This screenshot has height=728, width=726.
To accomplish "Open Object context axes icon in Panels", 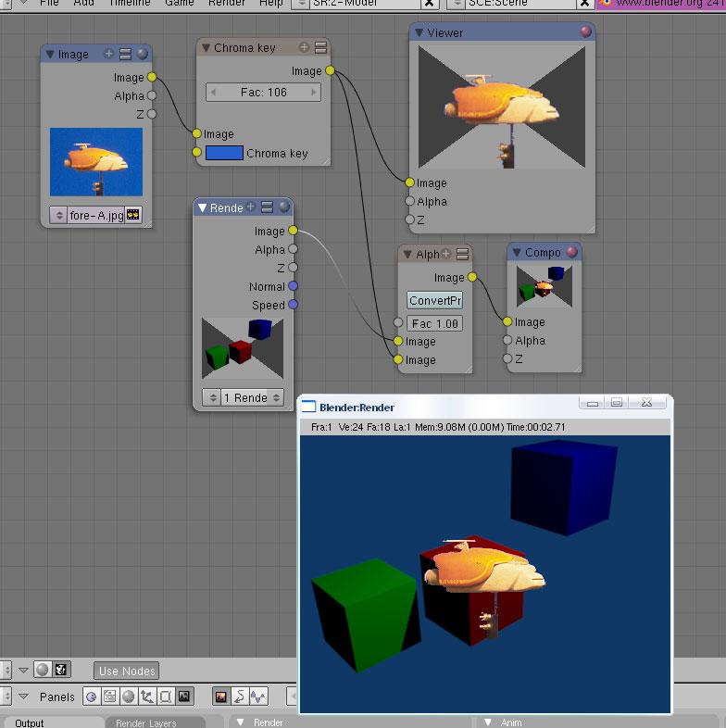I will (x=146, y=697).
